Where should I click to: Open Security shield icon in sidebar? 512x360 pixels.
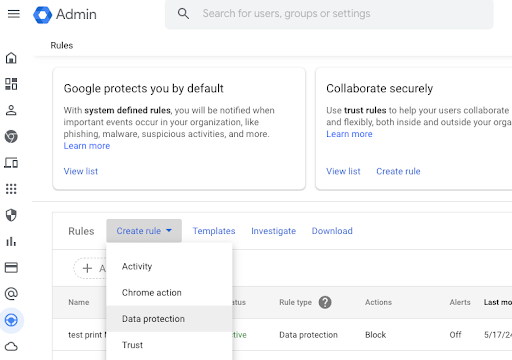(x=11, y=215)
